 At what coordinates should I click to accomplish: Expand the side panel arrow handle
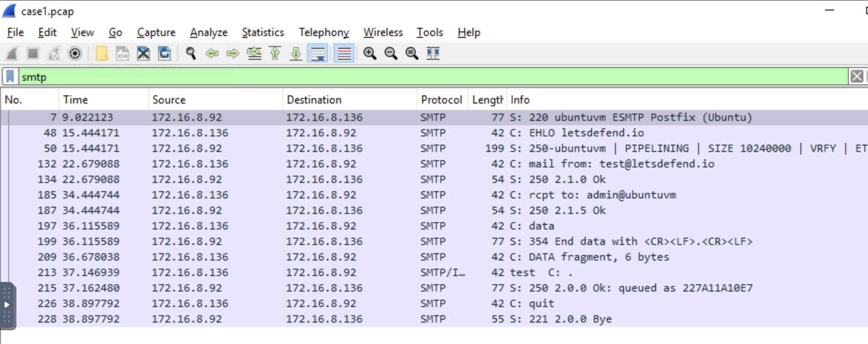[7, 305]
